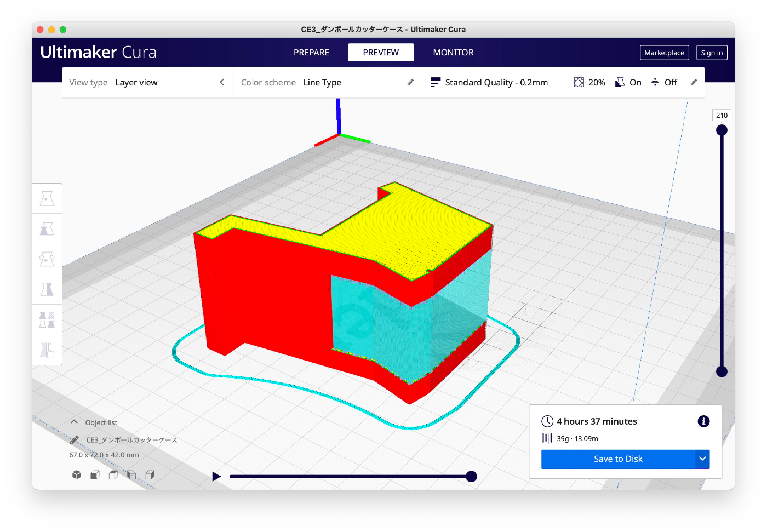Click the print info icon
767x532 pixels.
tap(703, 421)
